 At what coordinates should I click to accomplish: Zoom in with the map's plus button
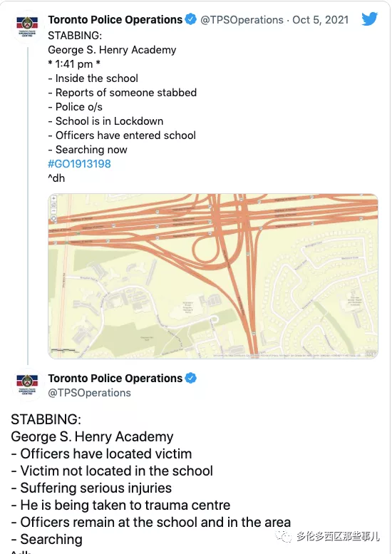coord(53,198)
